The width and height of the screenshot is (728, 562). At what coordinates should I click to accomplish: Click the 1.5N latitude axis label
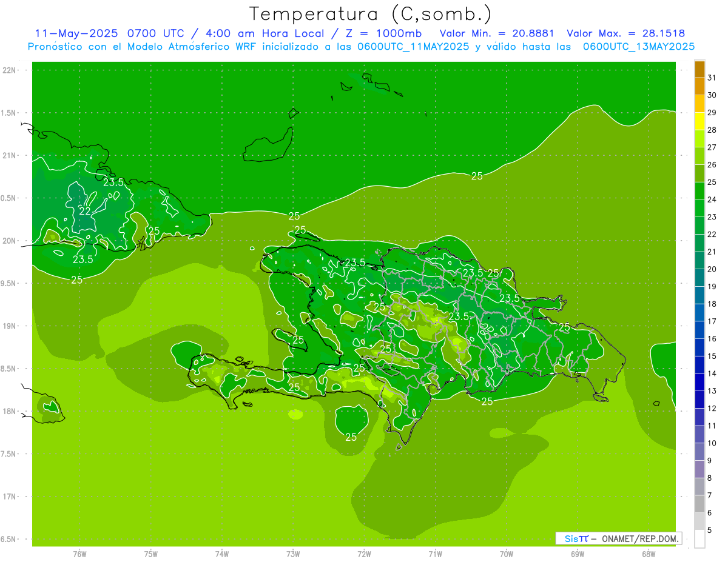coord(8,113)
